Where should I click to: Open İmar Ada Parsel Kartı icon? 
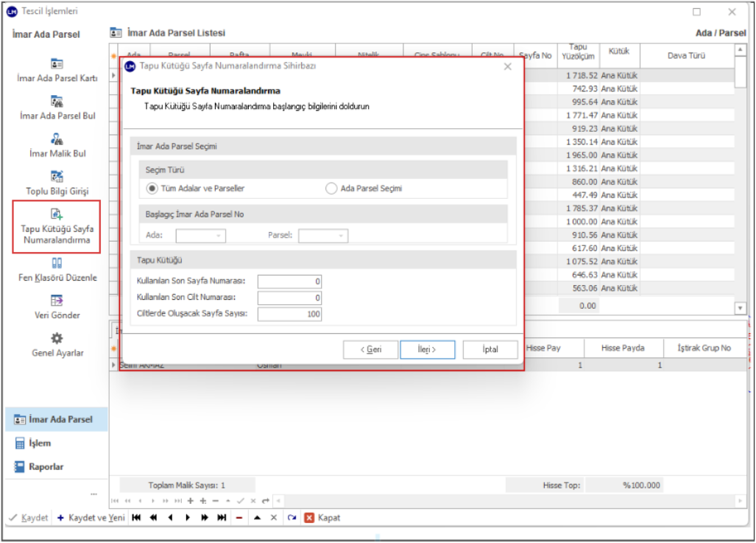coord(57,64)
